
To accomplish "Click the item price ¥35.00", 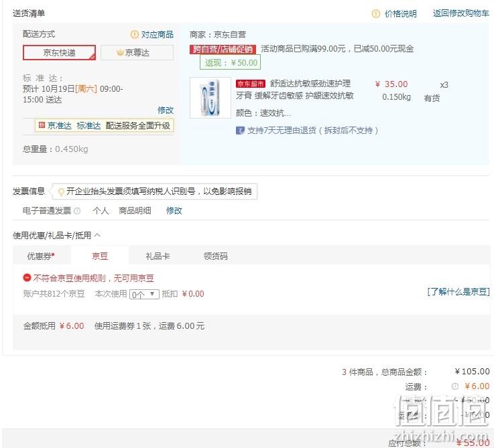I will click(391, 84).
